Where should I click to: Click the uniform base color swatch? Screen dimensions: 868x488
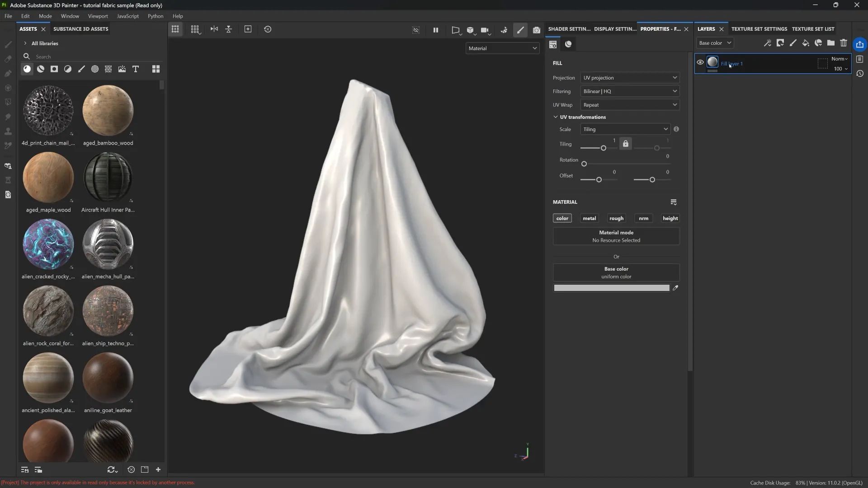(611, 288)
